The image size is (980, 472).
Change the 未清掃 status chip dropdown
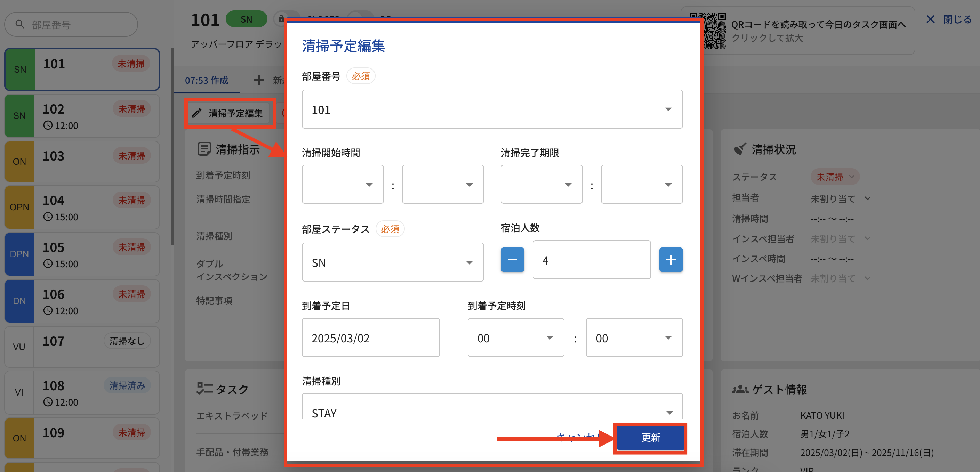[835, 177]
